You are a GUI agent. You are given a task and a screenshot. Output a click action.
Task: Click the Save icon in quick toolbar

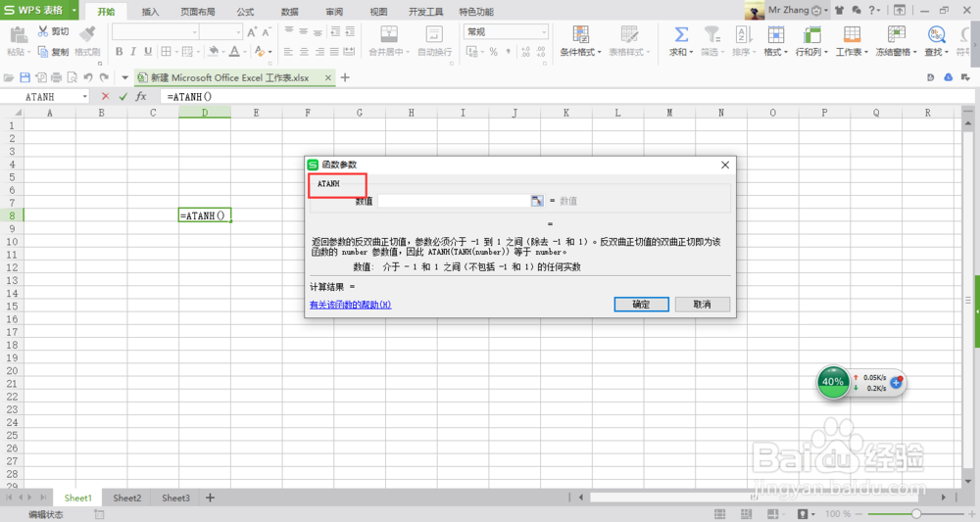point(25,77)
